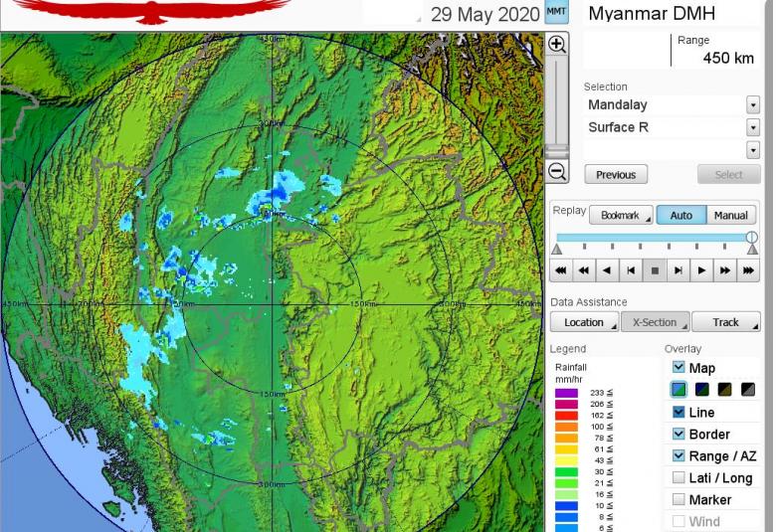Expand the Surface R product dropdown
Screen dimensions: 776x532
(x=752, y=127)
